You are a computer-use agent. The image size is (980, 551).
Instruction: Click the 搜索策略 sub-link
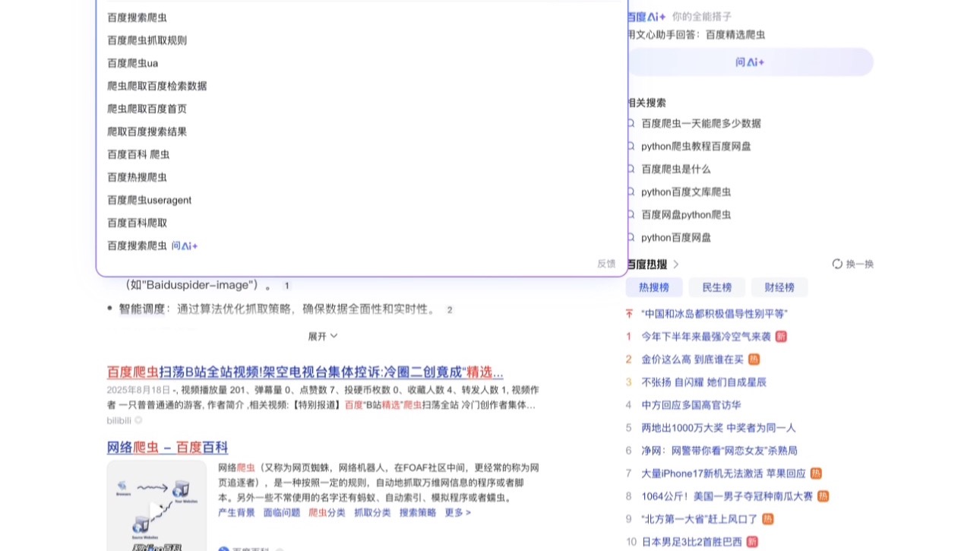point(418,512)
